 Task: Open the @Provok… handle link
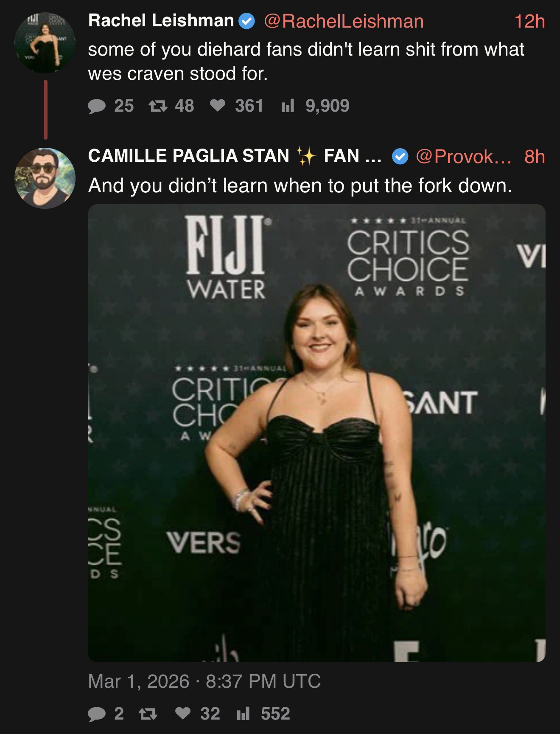coord(463,157)
